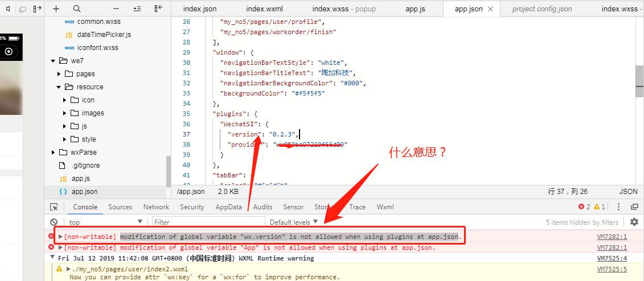
Task: Open the Trace devtools tab
Action: pyautogui.click(x=358, y=206)
